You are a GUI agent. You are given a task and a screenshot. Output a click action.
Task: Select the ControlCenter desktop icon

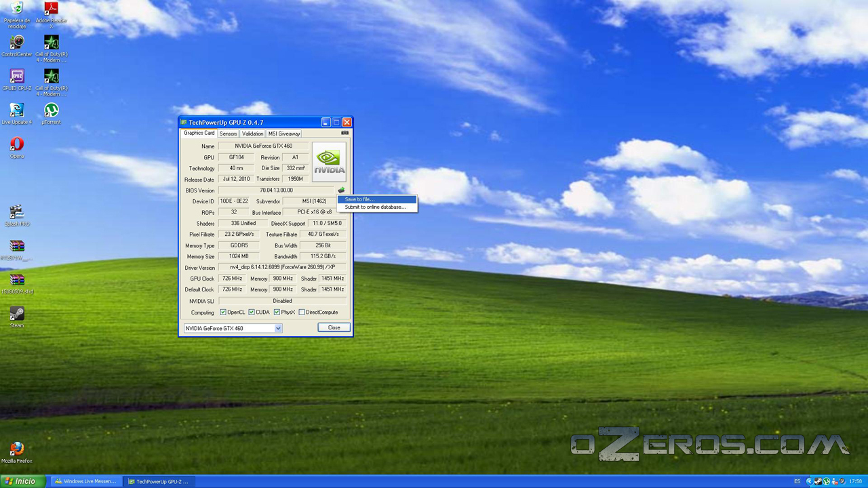(x=17, y=47)
